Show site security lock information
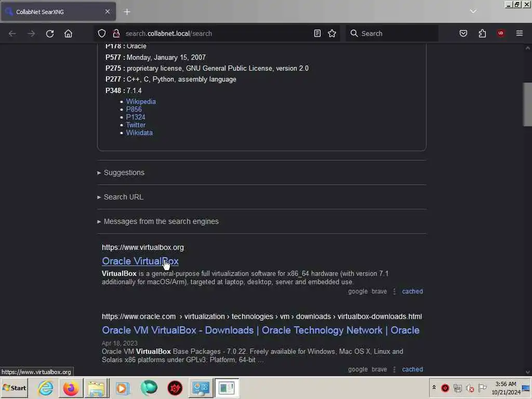Viewport: 532px width, 399px height. 116,33
